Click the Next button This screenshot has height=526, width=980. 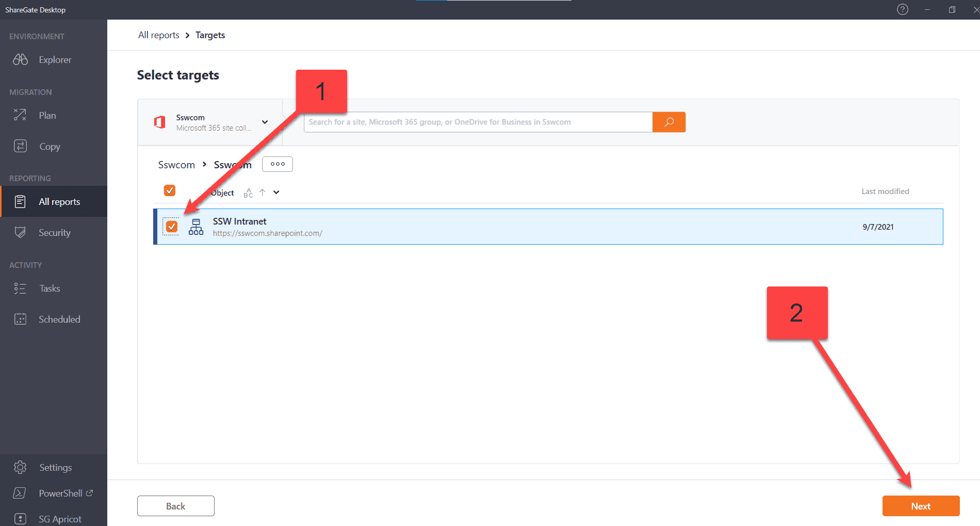pyautogui.click(x=921, y=506)
